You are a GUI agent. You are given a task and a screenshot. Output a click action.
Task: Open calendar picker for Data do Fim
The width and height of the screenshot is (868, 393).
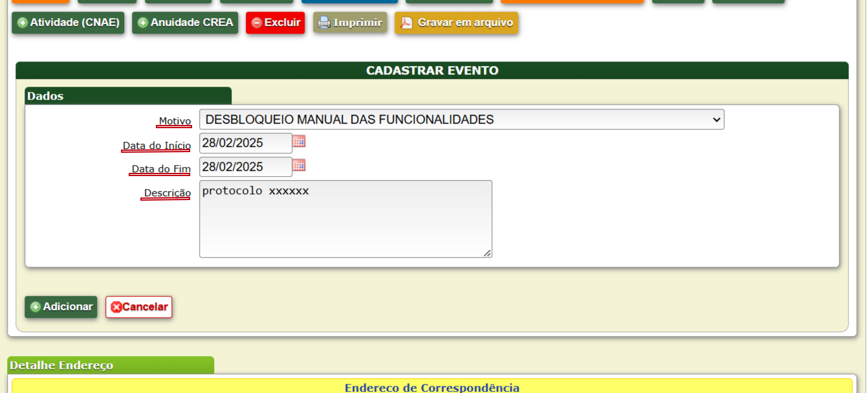click(x=299, y=166)
